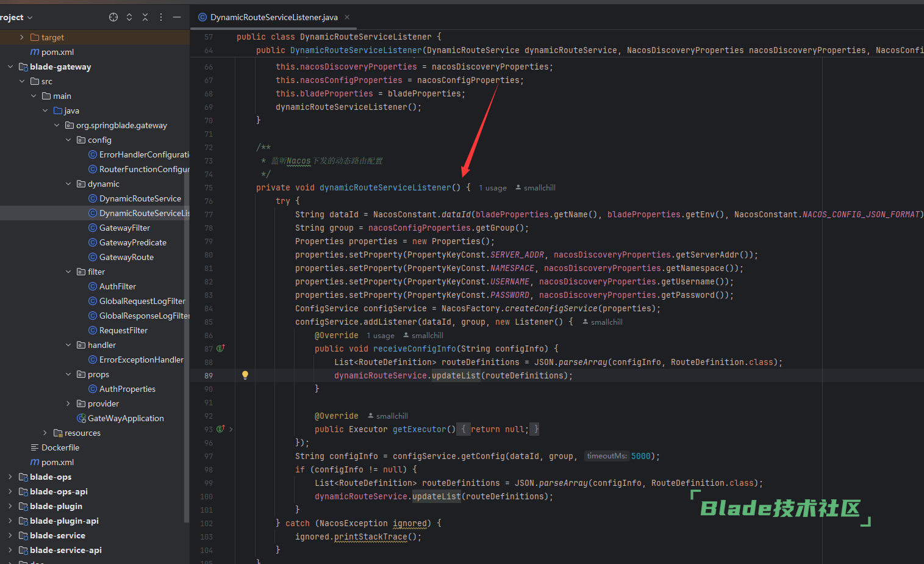The width and height of the screenshot is (924, 564).
Task: Select the DynamicRouteServiceListener.java editor tab
Action: [274, 17]
